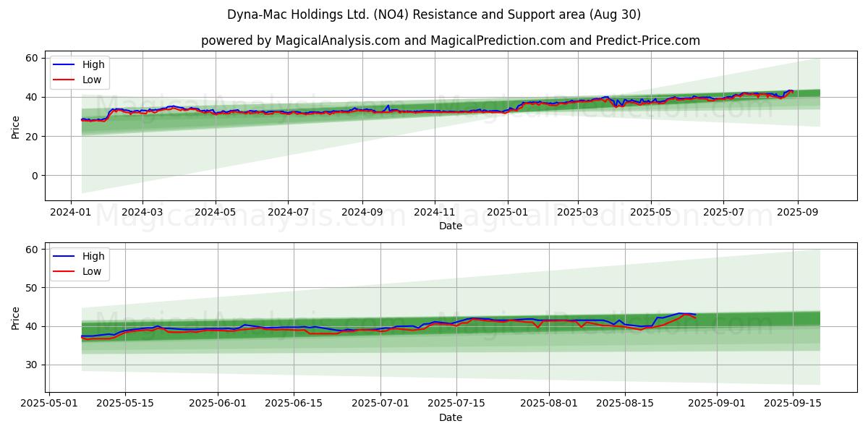The width and height of the screenshot is (868, 434).
Task: Click the '2025-01' date tick label
Action: tap(508, 212)
